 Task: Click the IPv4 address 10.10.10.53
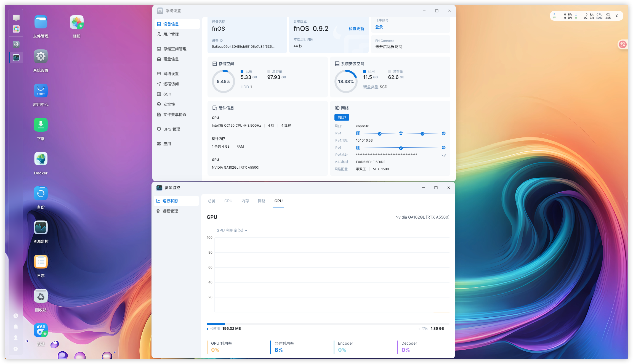tap(364, 140)
